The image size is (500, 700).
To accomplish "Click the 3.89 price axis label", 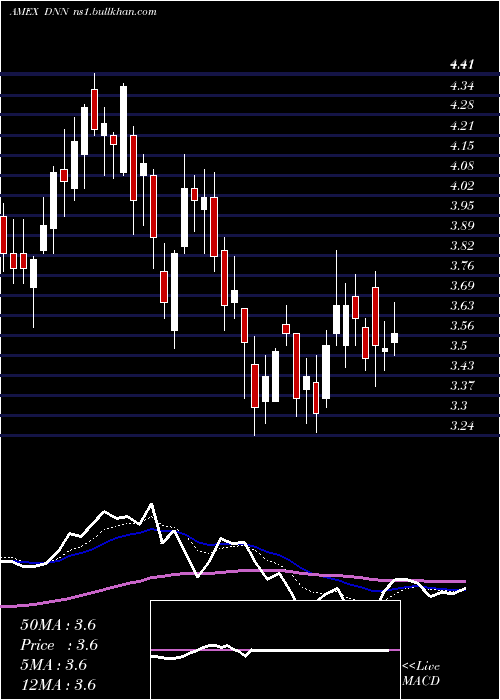I will click(x=462, y=225).
